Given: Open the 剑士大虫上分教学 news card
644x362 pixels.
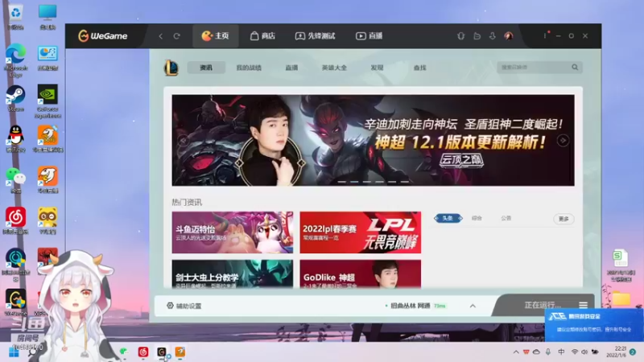Looking at the screenshot, I should (x=233, y=274).
